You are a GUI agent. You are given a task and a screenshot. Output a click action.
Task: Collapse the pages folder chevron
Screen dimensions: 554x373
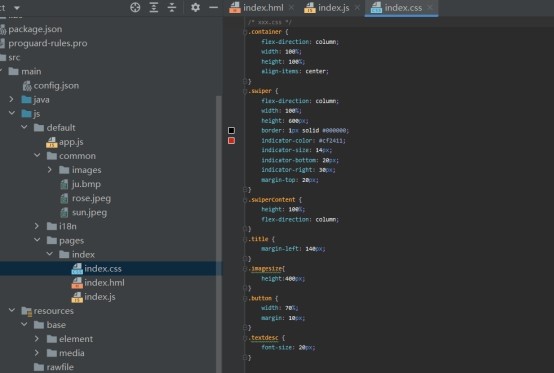click(x=37, y=240)
